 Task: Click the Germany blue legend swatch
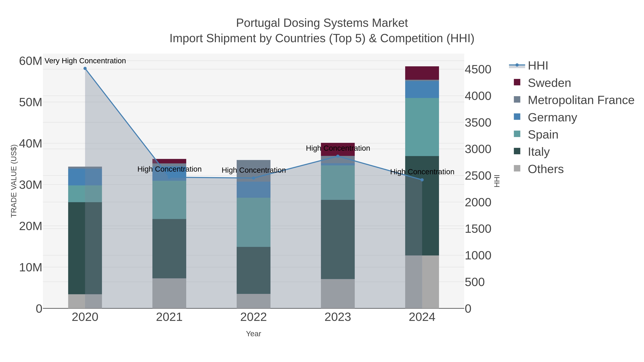[x=517, y=117]
